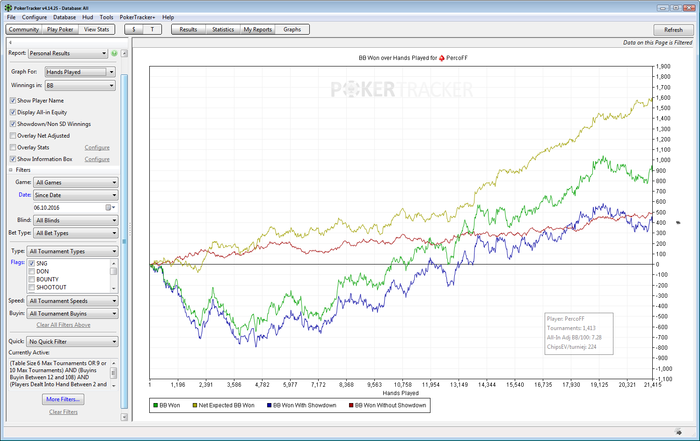The height and width of the screenshot is (441, 700).
Task: Toggle Showdown/Non SD Winnings checkbox
Action: [13, 124]
